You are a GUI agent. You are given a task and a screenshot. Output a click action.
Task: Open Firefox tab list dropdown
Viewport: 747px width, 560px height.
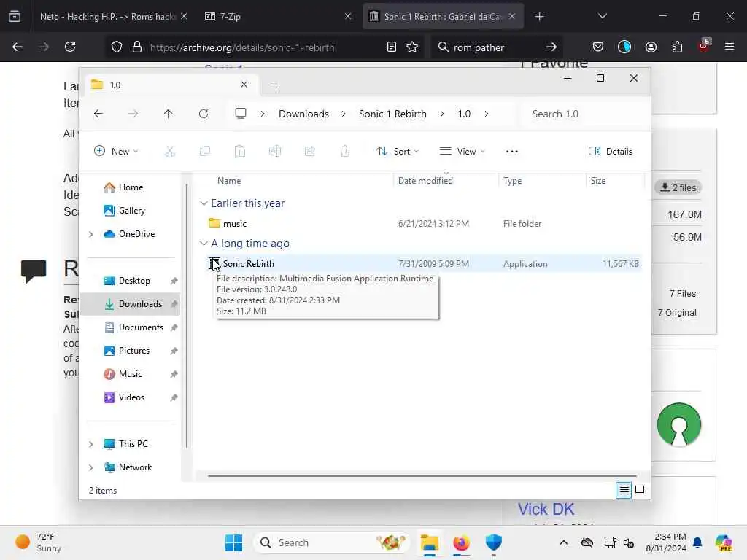point(602,17)
